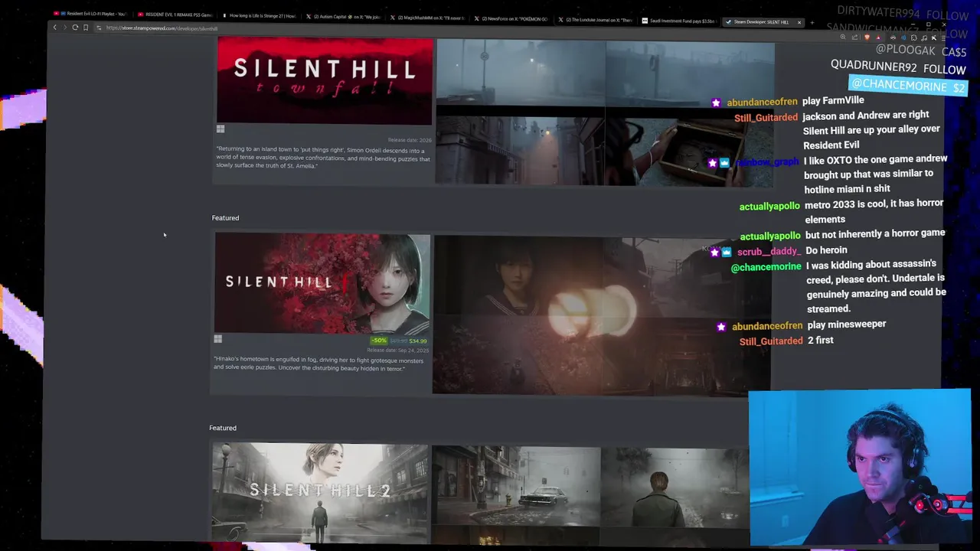Go back with the browser back arrow
The height and width of the screenshot is (551, 980).
(x=54, y=28)
